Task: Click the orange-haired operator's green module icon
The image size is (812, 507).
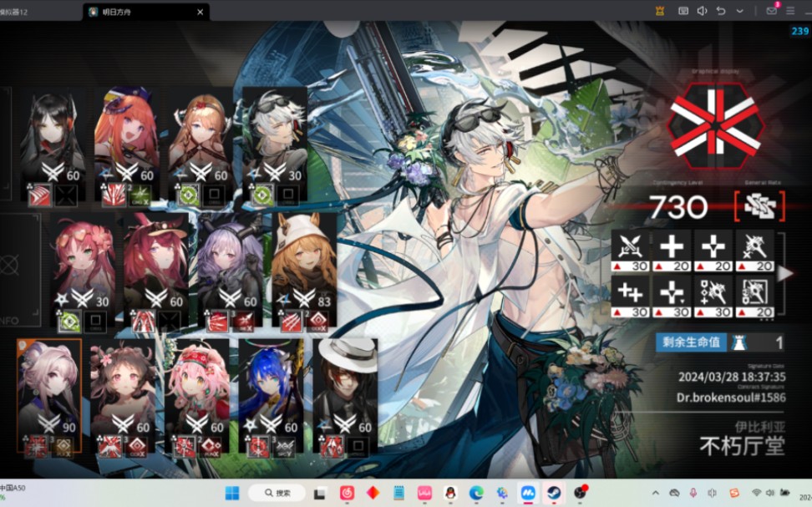Action: [140, 196]
